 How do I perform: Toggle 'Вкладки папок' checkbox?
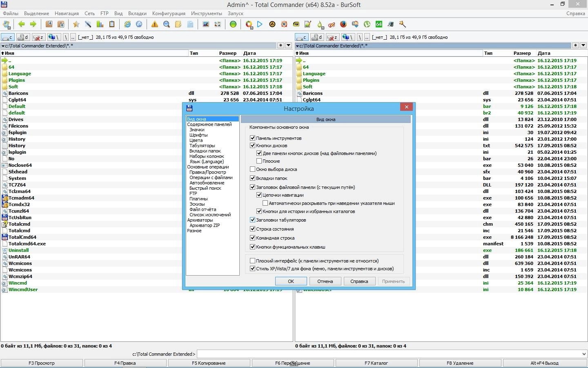click(252, 178)
